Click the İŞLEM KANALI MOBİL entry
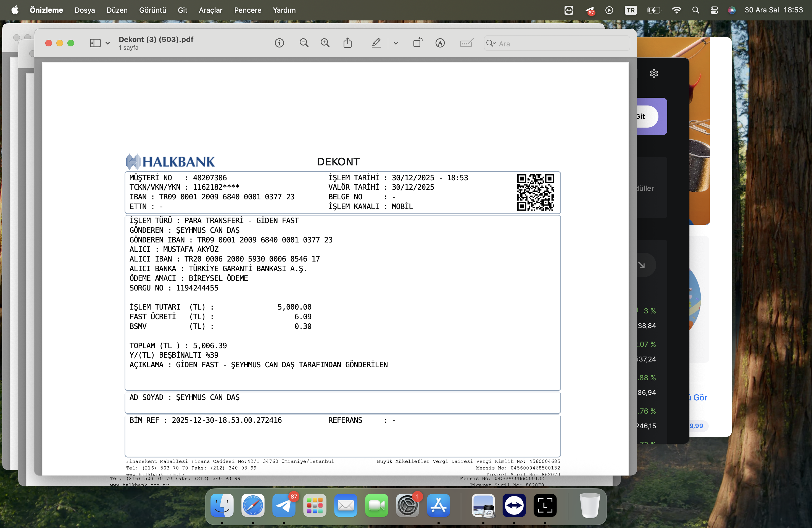The height and width of the screenshot is (528, 812). coord(371,206)
